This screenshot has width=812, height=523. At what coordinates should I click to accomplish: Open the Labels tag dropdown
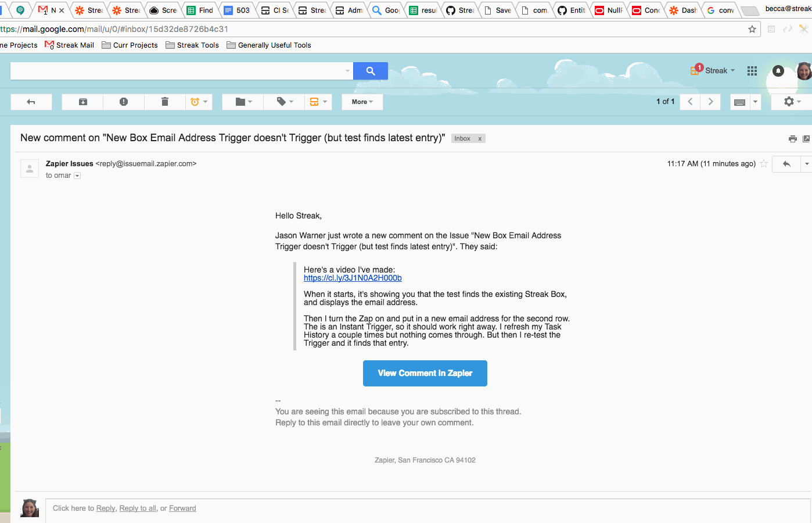285,102
